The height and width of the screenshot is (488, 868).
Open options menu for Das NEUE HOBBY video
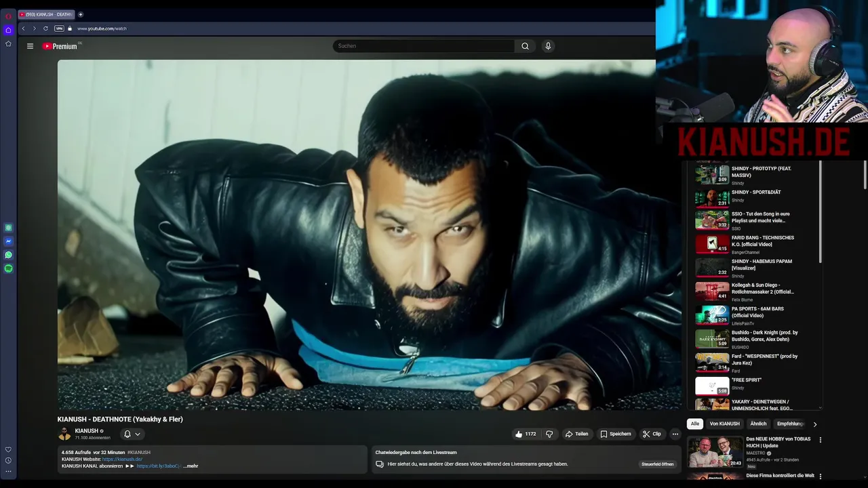click(x=820, y=440)
